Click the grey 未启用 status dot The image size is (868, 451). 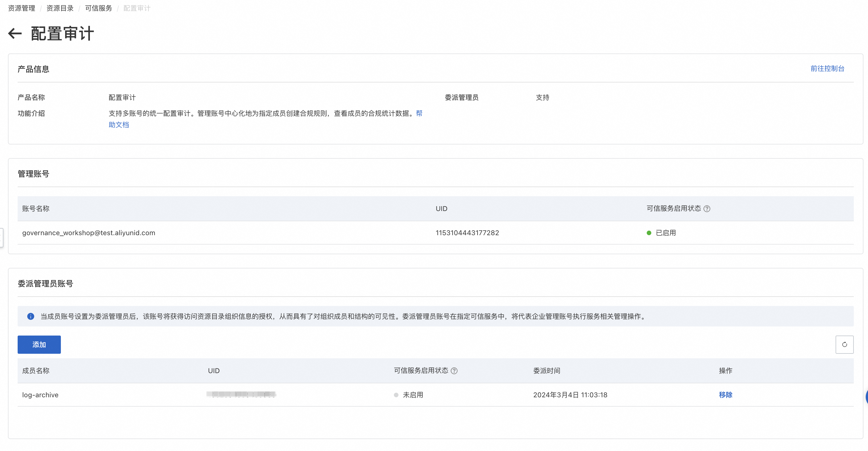click(x=396, y=395)
